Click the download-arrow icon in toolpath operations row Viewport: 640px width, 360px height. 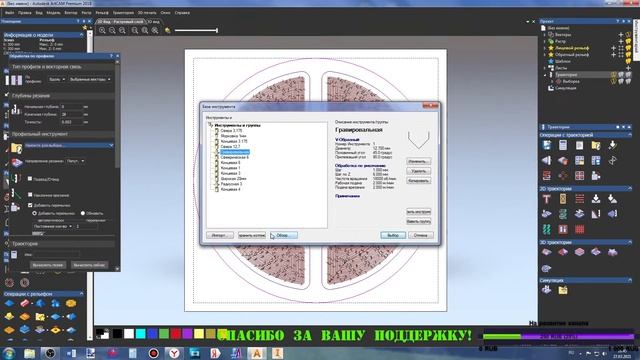[x=612, y=145]
